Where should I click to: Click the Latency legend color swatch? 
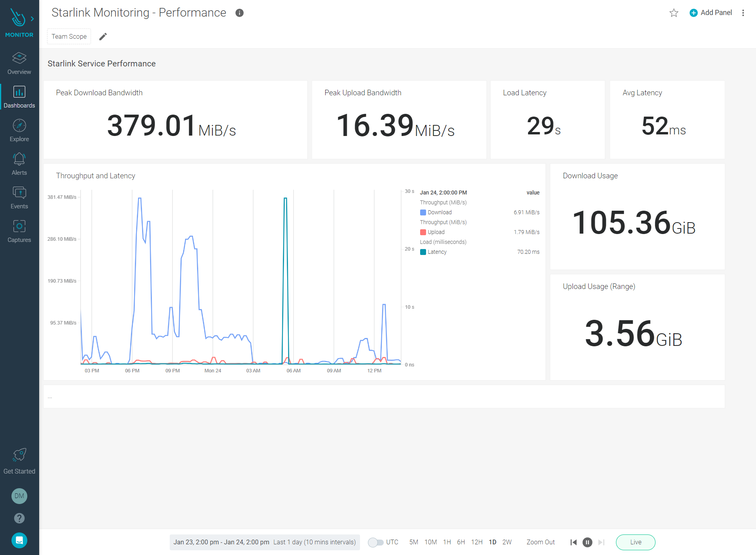pos(423,252)
